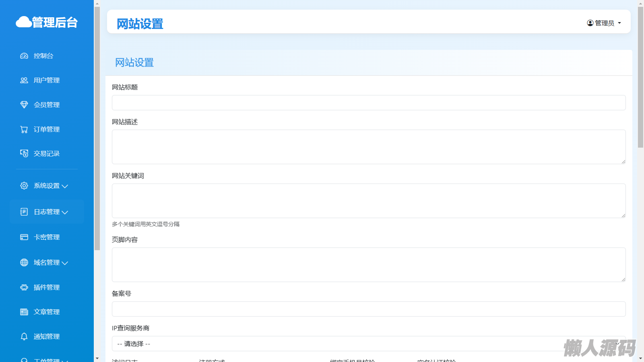Screen dimensions: 644x362
Task: Click the bell icon for 通知管理
Action: tap(24, 337)
